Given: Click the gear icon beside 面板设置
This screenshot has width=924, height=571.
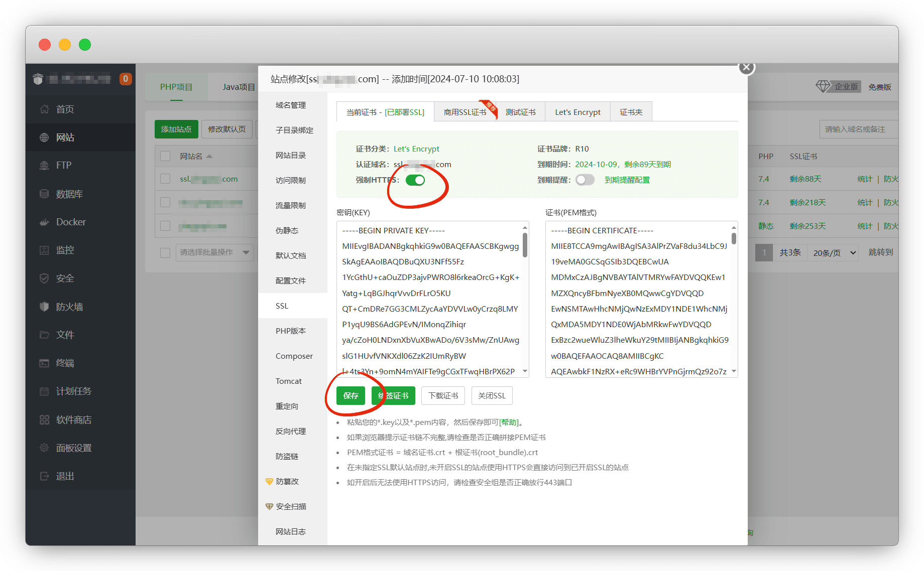Looking at the screenshot, I should pyautogui.click(x=45, y=448).
